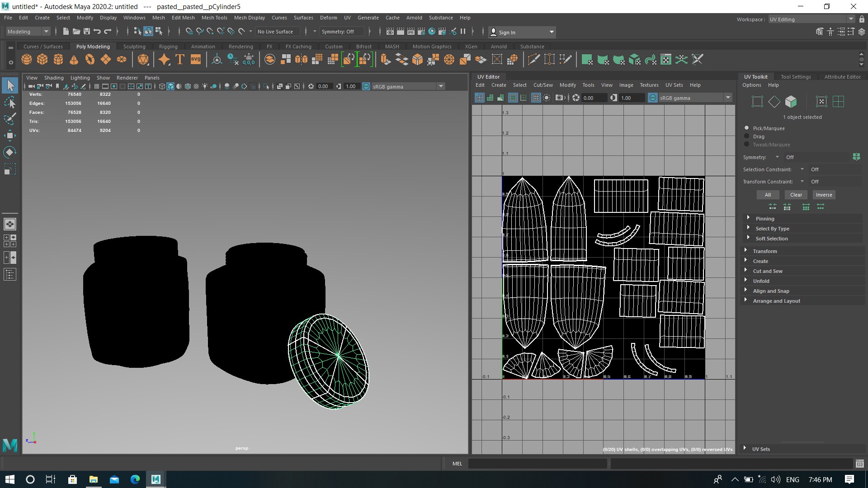This screenshot has width=868, height=488.
Task: Toggle smooth shade all in viewport toolbar
Action: [170, 86]
